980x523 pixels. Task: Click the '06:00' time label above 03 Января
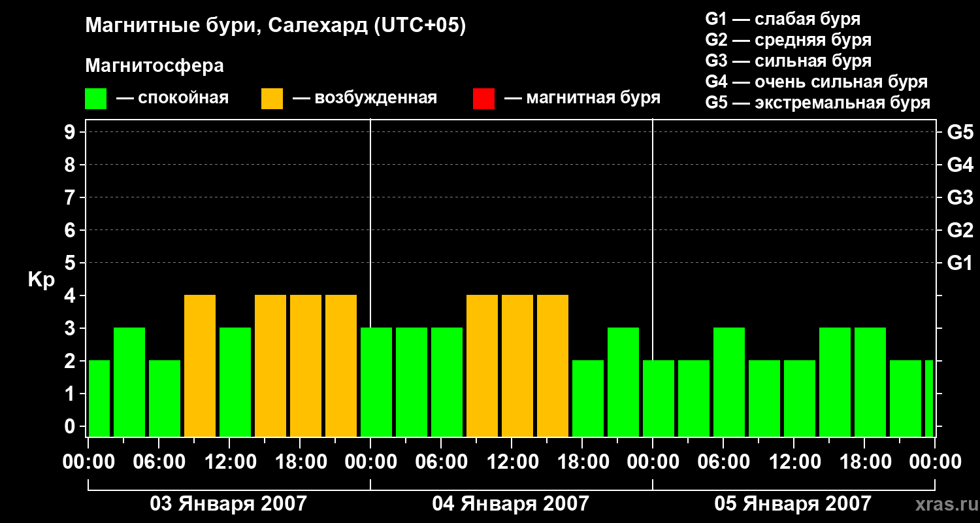(159, 462)
